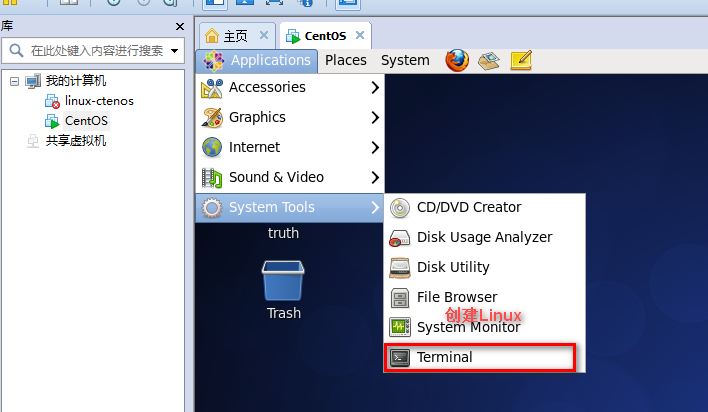Click the CD/DVD Creator disc icon

click(x=400, y=208)
